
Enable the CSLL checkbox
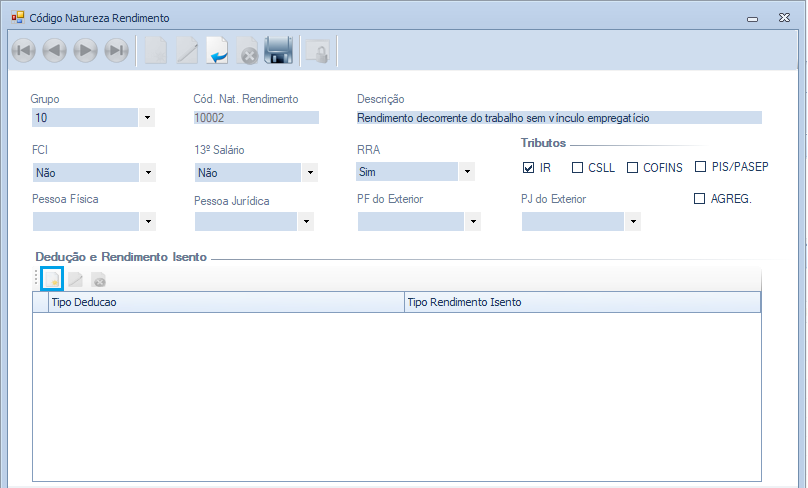(x=577, y=168)
